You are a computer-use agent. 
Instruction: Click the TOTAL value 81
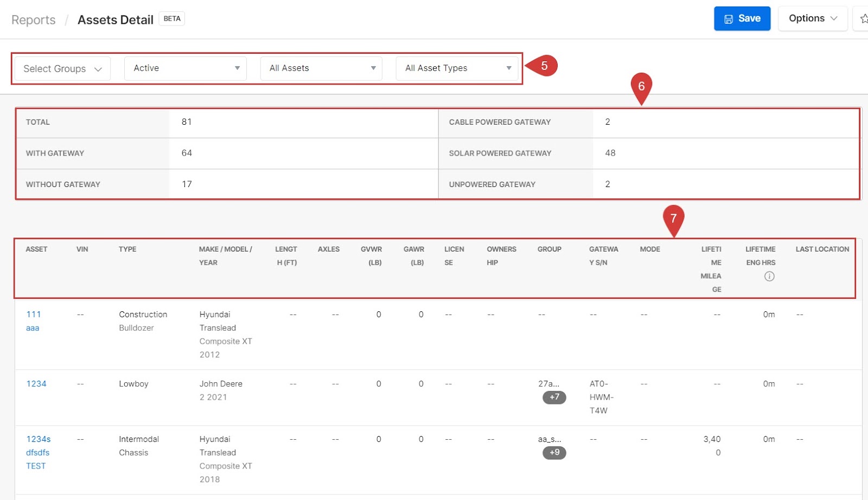[187, 122]
